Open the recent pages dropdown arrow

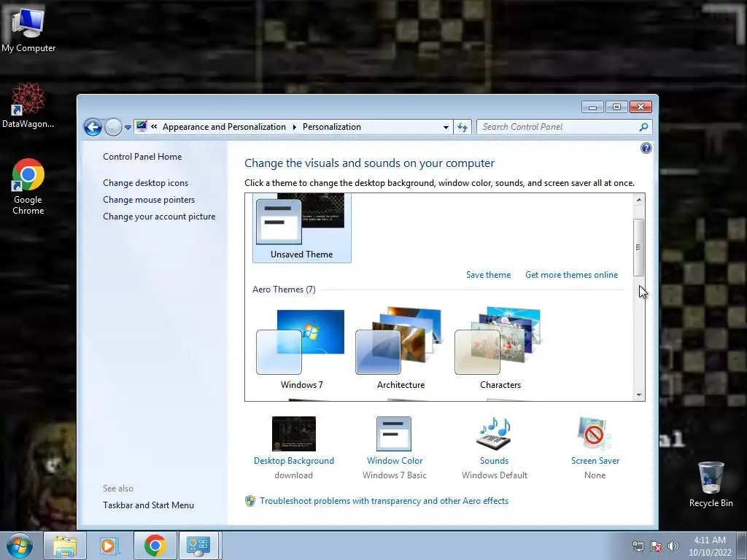[x=128, y=127]
